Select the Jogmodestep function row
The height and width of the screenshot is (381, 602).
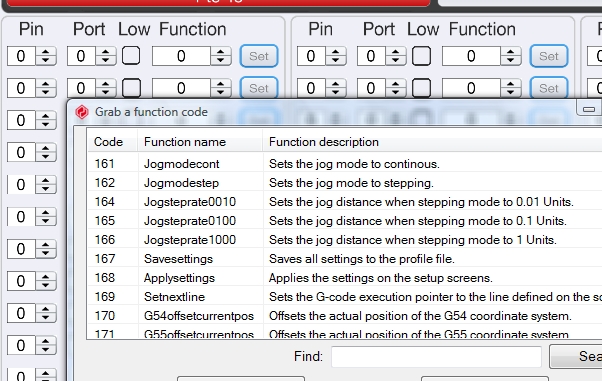click(x=345, y=183)
